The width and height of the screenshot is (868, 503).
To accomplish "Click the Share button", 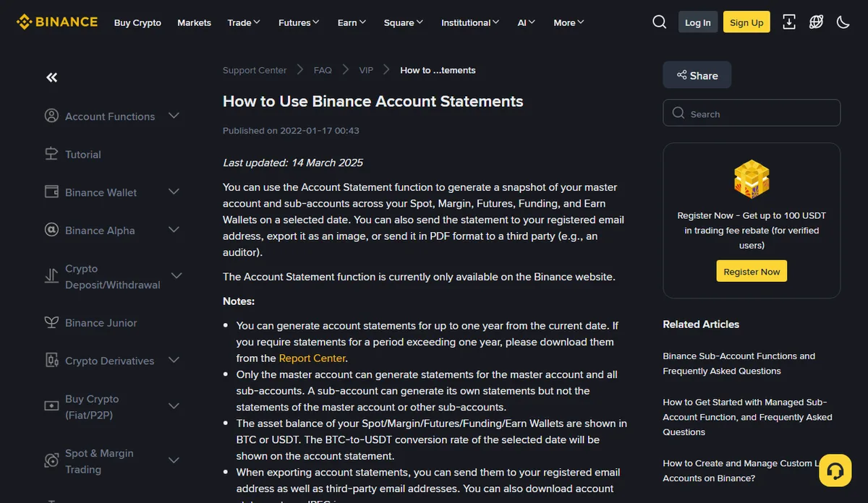I will point(697,75).
